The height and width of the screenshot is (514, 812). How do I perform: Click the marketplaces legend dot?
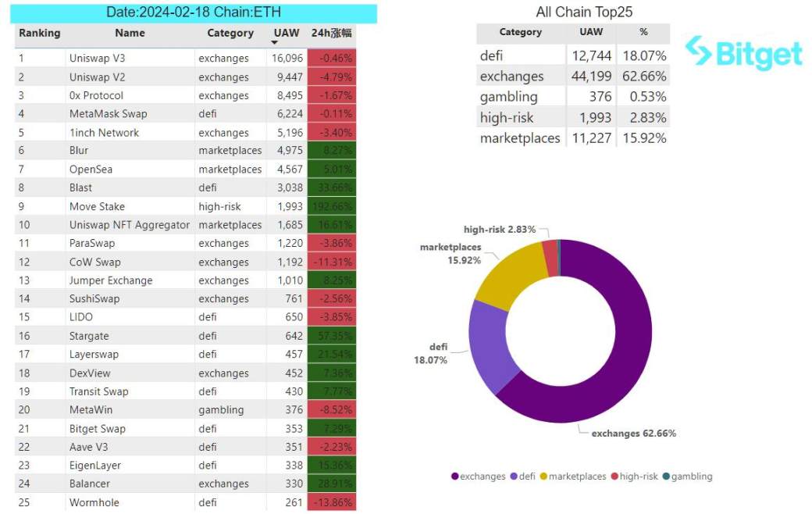coord(543,477)
